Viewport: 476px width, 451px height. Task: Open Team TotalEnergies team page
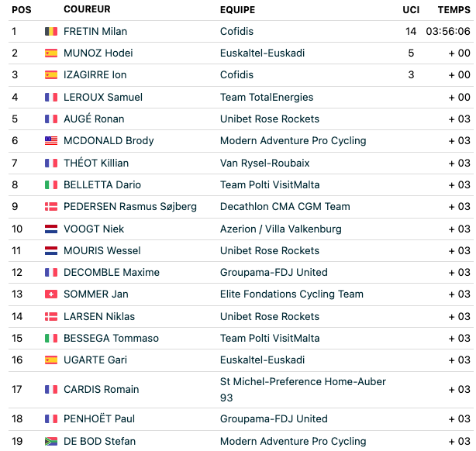267,97
